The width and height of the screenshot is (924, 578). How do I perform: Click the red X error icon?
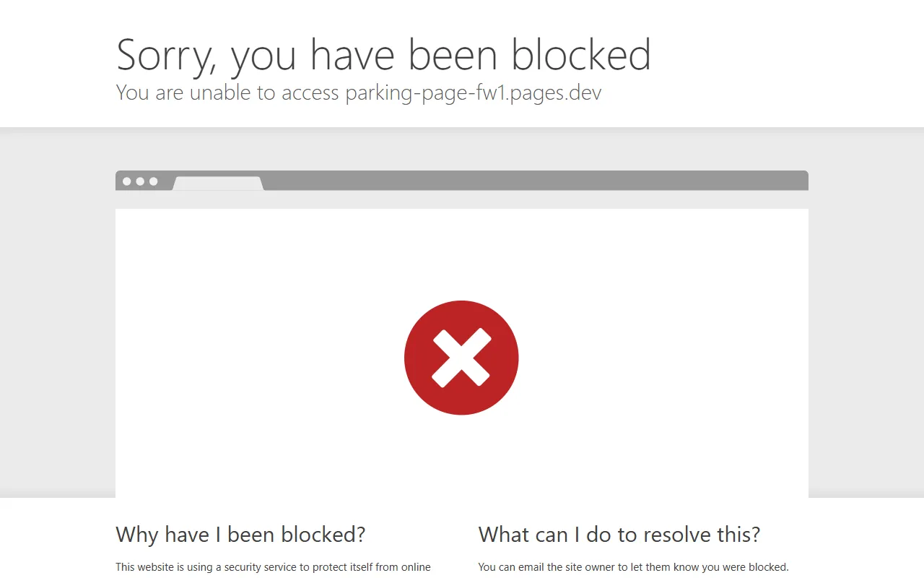pos(461,358)
